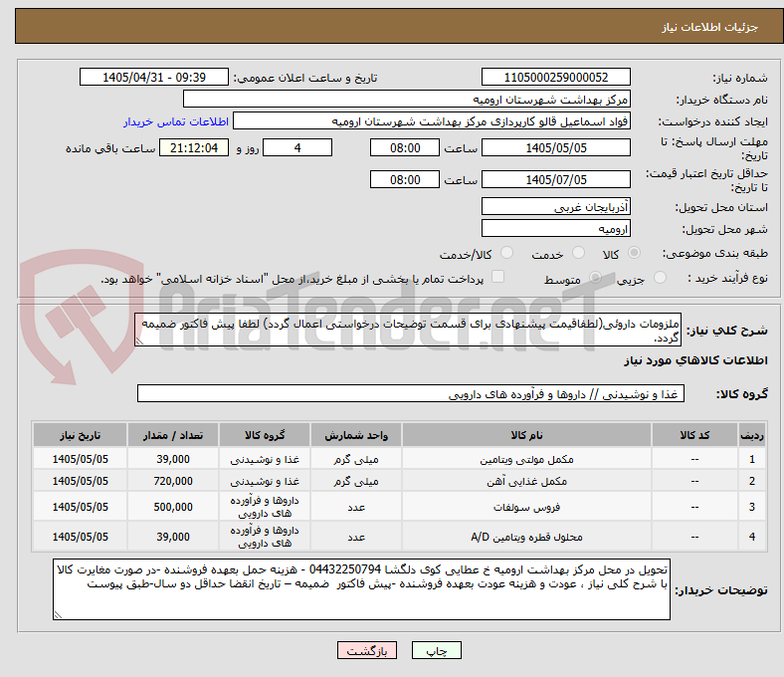784x677 pixels.
Task: Click the نام کالا column header
Action: (x=526, y=435)
